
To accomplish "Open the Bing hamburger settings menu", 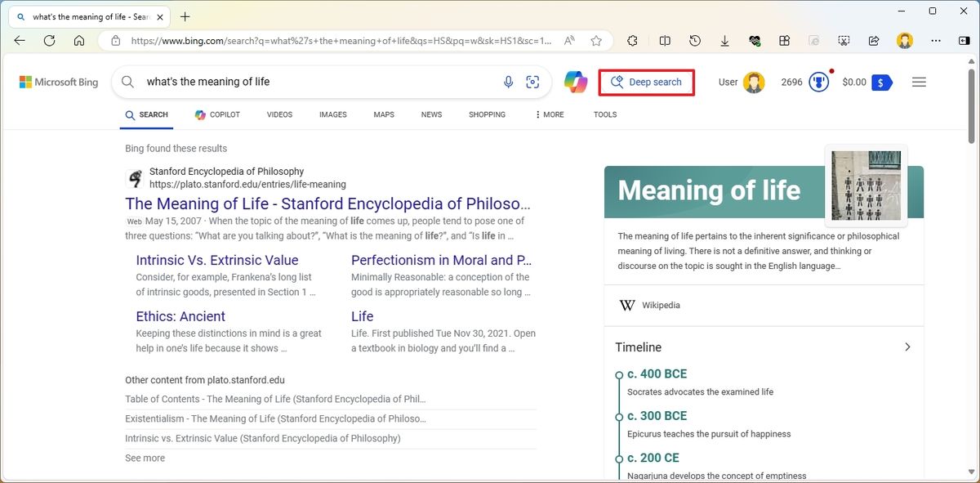I will [919, 82].
